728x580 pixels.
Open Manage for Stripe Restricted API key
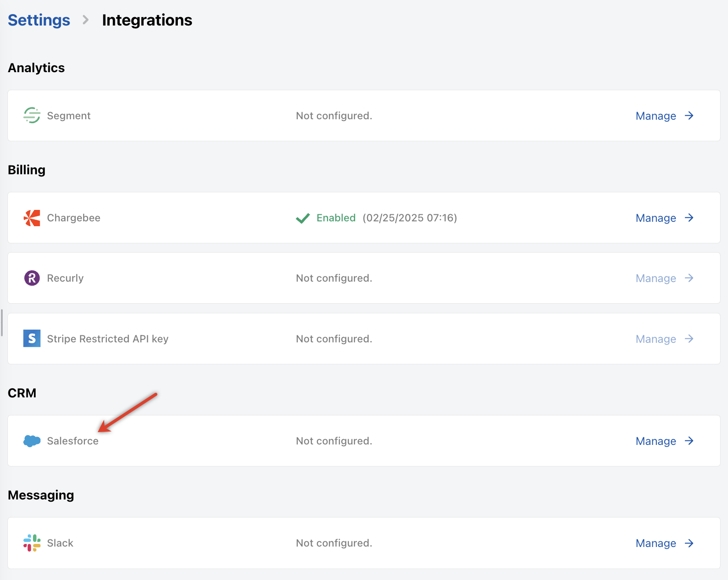[x=665, y=339]
